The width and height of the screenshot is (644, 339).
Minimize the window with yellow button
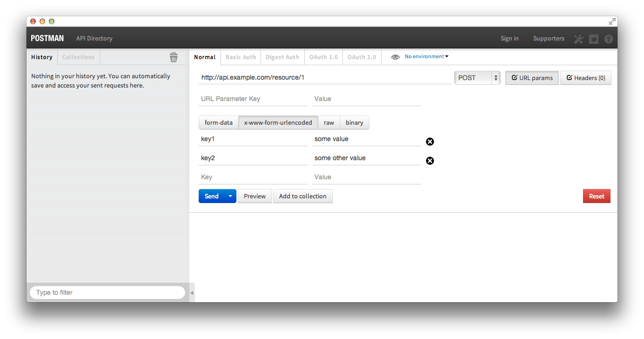(x=42, y=21)
